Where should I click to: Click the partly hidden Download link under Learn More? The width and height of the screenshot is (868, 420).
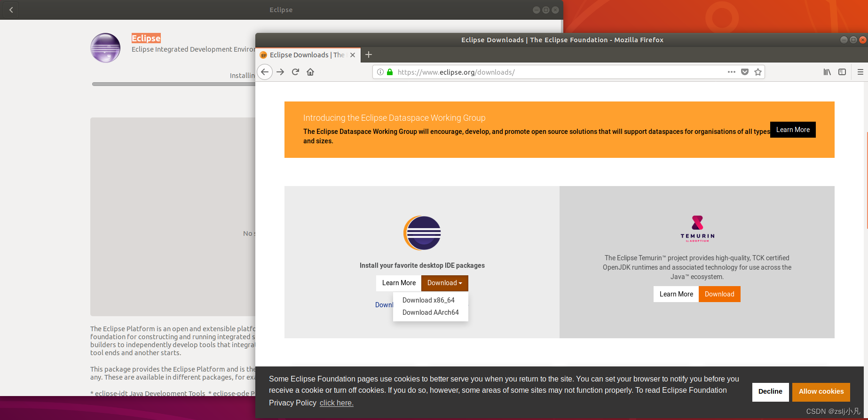[384, 305]
